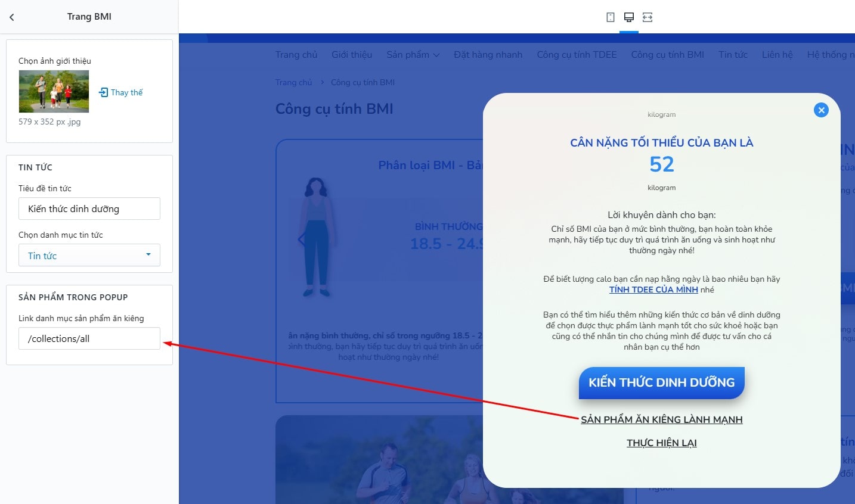
Task: Click the Thay thế replace-image icon
Action: click(x=103, y=92)
